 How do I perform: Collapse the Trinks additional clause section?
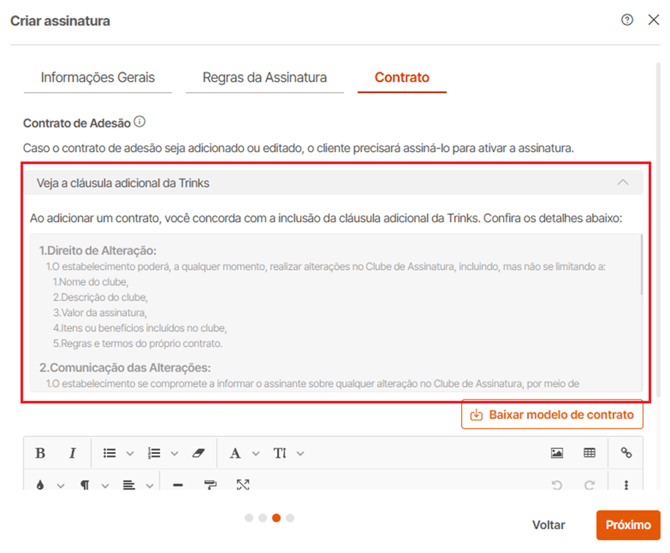[623, 183]
